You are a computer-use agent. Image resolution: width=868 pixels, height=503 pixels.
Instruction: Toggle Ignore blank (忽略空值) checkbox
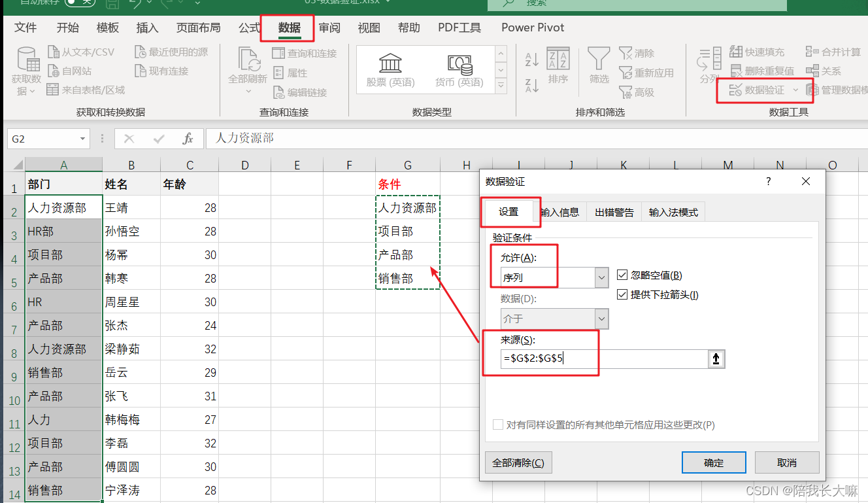tap(622, 275)
